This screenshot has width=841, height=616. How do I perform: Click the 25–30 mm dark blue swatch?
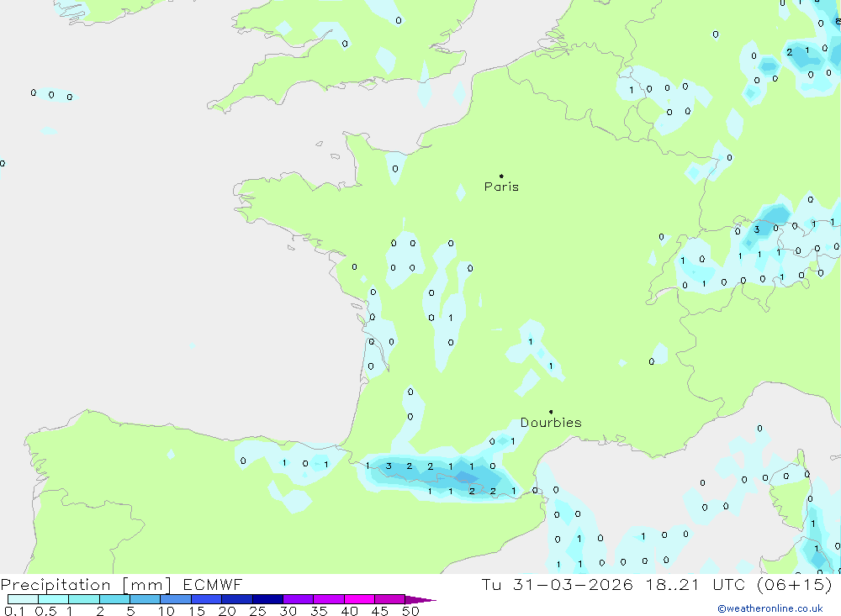[x=267, y=599]
